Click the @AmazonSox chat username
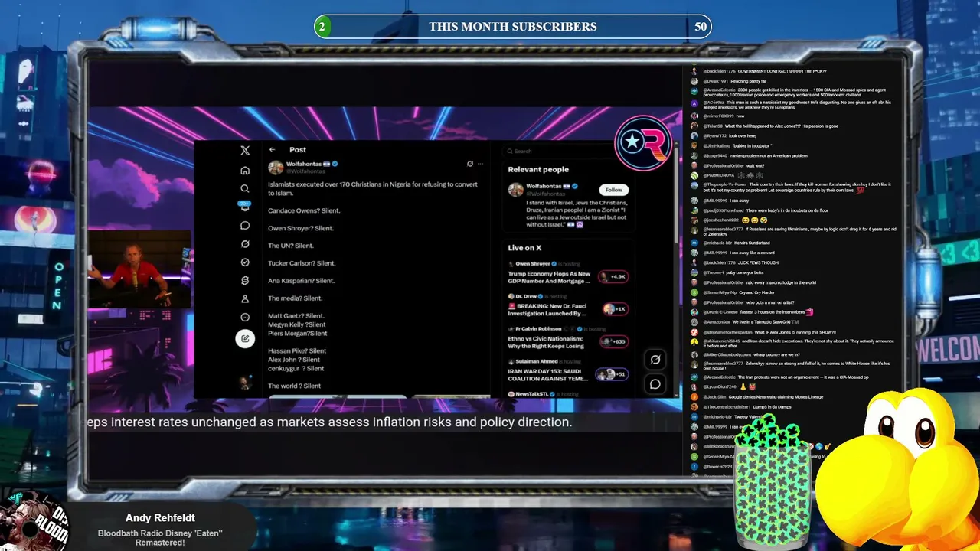This screenshot has width=980, height=551. click(717, 322)
